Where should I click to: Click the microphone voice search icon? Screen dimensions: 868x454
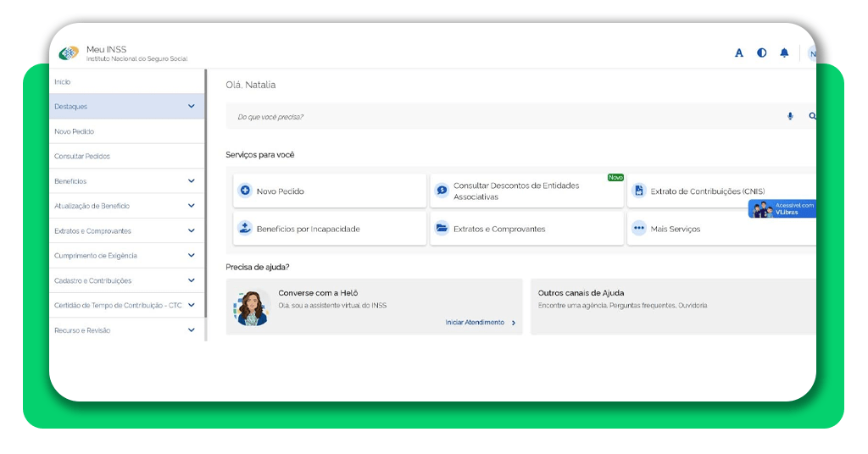click(x=790, y=117)
